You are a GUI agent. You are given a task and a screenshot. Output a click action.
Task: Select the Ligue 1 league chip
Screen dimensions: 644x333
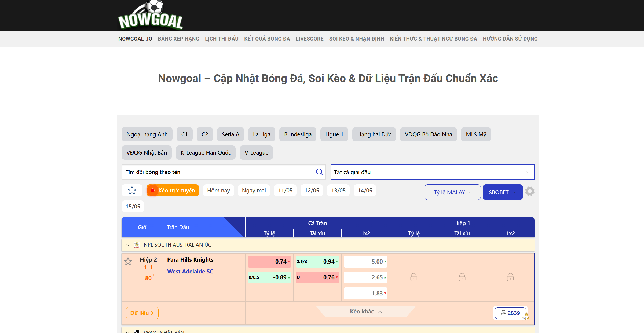(334, 134)
